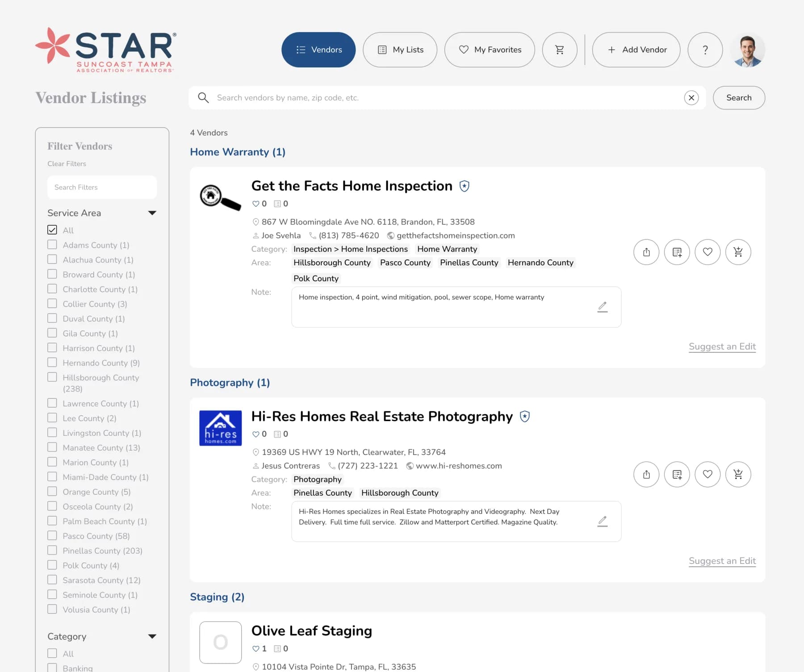Check Pinellas County (203) filter
804x672 pixels.
[52, 551]
